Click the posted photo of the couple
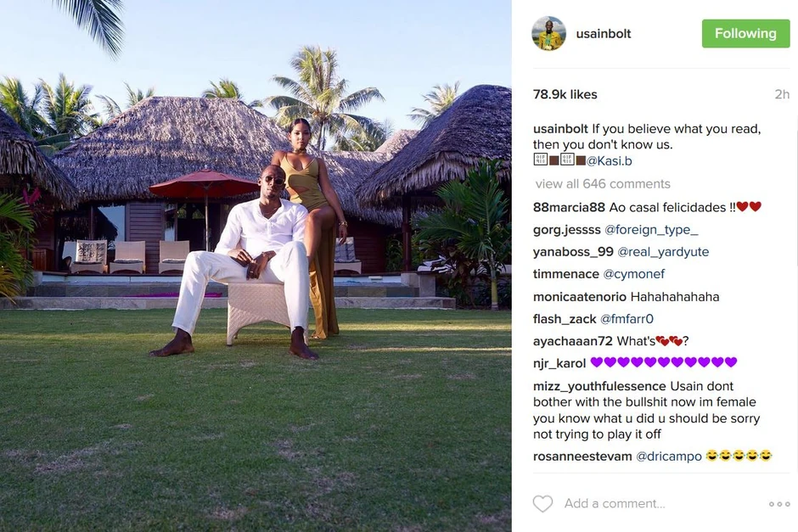The width and height of the screenshot is (798, 532). (256, 266)
